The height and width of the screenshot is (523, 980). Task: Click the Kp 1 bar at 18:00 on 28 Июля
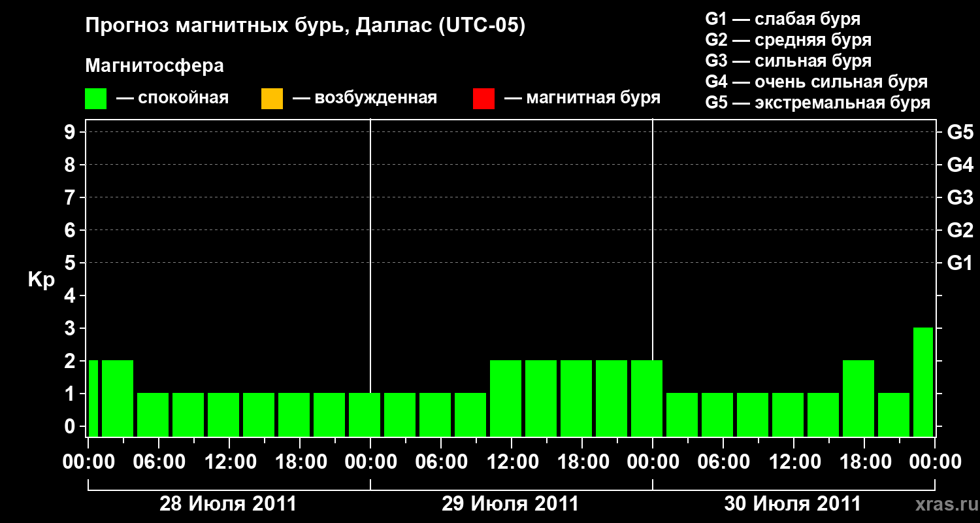(x=294, y=414)
